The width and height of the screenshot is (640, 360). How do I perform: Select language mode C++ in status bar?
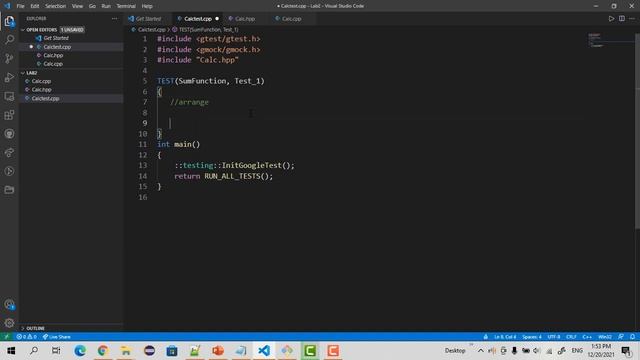587,337
